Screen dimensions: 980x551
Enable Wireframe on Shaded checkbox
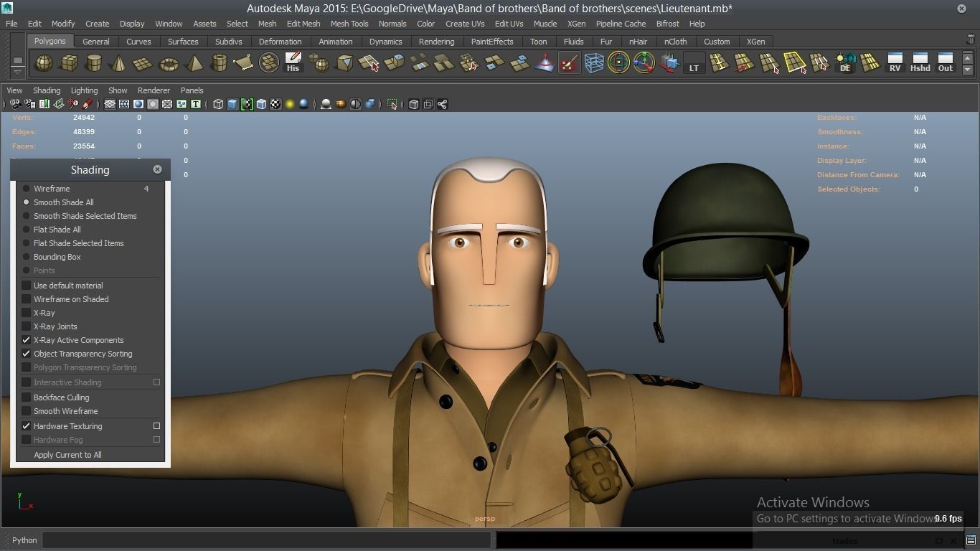(27, 299)
